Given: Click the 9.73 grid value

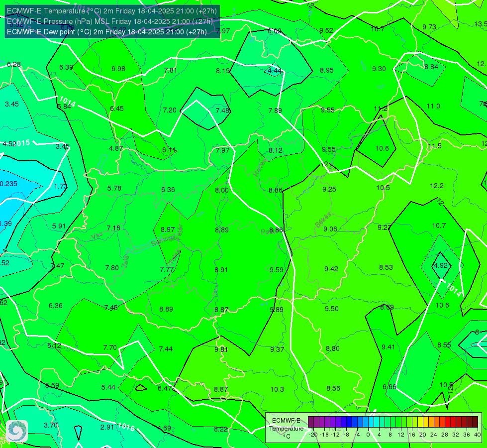Looking at the screenshot, I should 429,27.
